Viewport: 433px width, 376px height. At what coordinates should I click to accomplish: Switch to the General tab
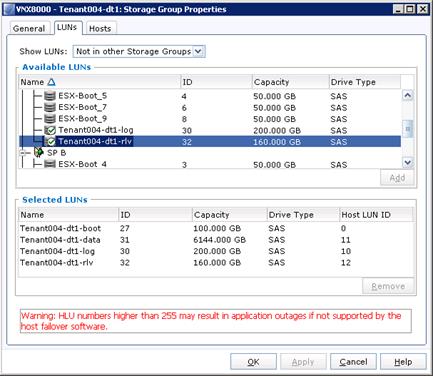[x=29, y=29]
